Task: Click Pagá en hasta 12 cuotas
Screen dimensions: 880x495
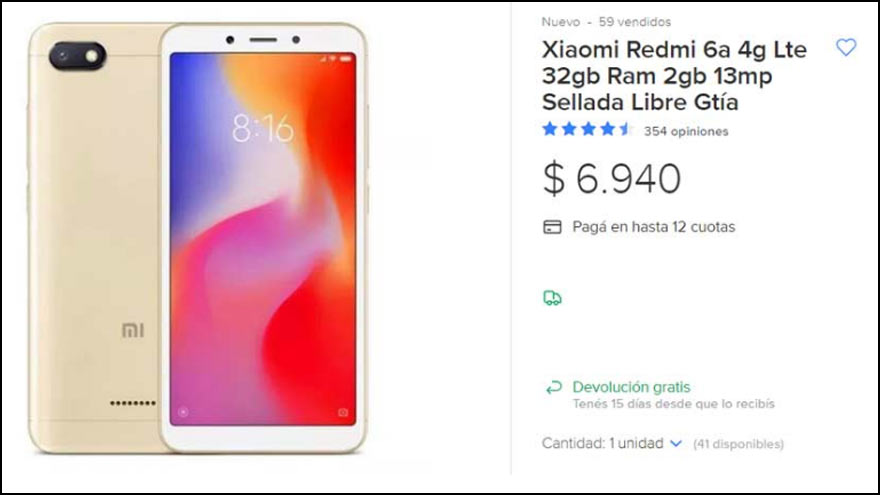Action: 654,227
